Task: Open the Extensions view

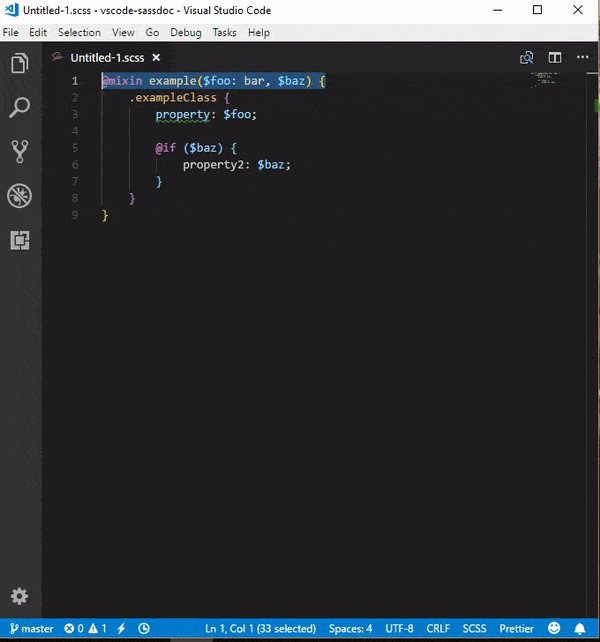Action: pyautogui.click(x=20, y=240)
